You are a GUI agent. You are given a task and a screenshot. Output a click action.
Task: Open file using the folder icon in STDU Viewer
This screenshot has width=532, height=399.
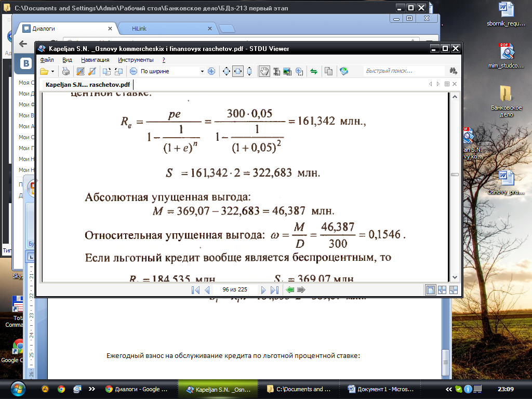[44, 71]
